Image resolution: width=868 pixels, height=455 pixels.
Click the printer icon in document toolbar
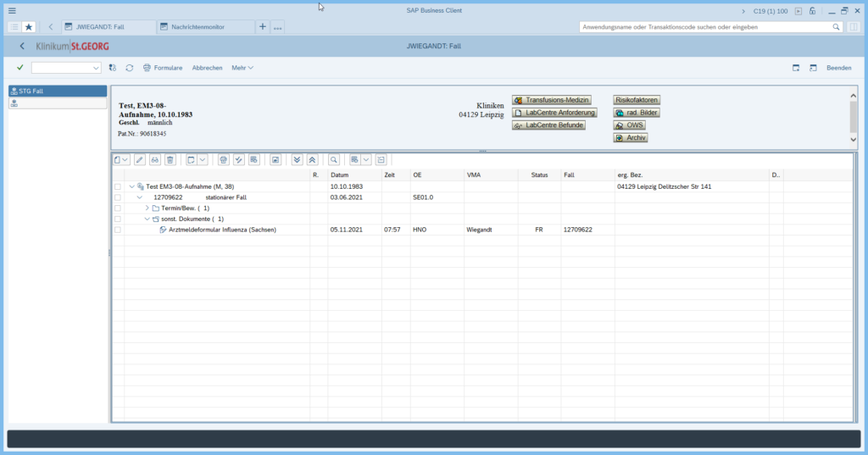coord(224,159)
